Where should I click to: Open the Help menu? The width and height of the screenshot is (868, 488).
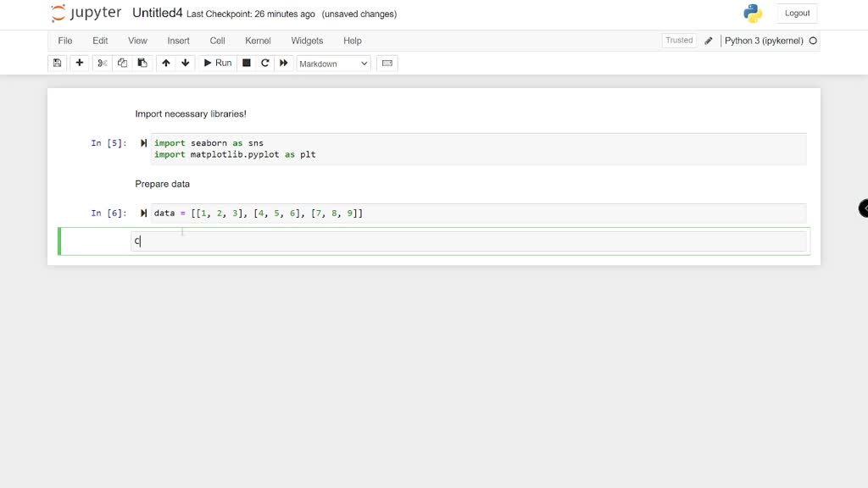pos(352,41)
